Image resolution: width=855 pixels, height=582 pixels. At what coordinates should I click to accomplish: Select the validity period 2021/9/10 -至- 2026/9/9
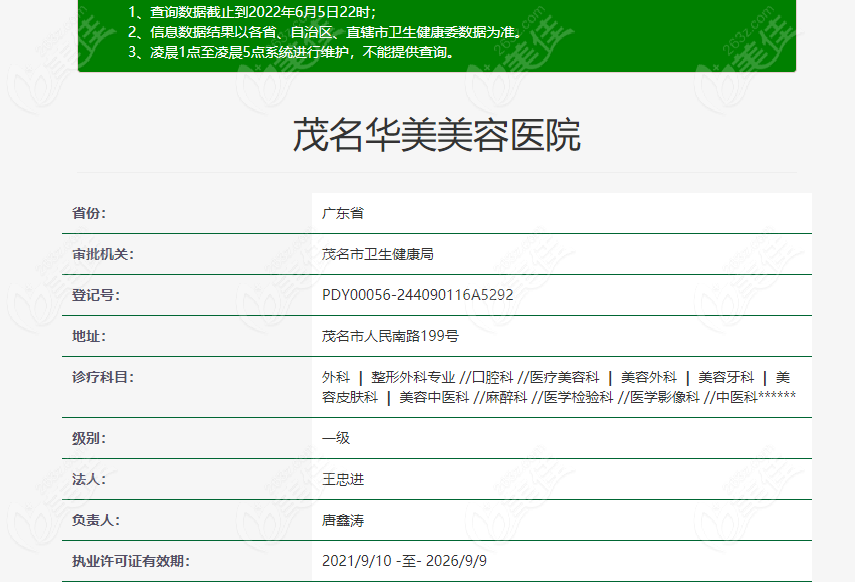[x=404, y=561]
